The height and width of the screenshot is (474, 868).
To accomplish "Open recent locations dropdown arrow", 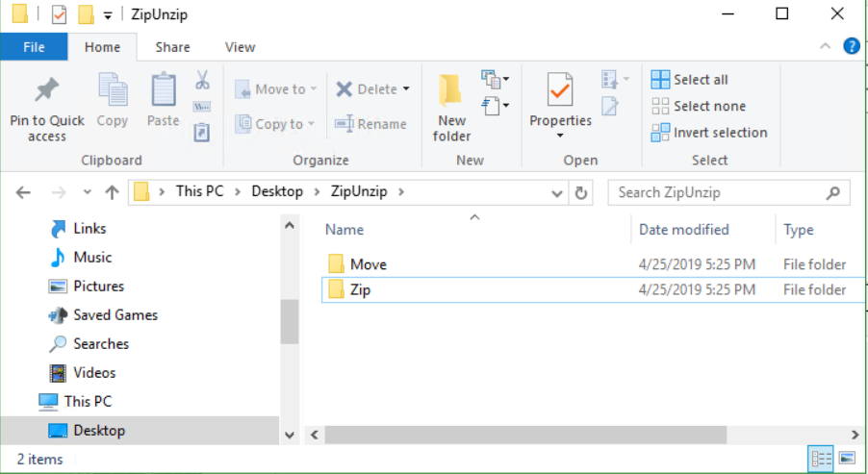I will tap(86, 192).
